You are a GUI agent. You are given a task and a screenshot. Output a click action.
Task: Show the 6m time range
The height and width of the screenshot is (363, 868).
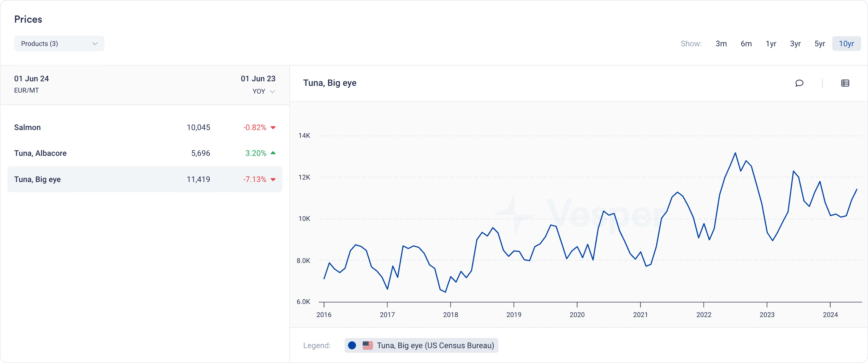coord(746,43)
